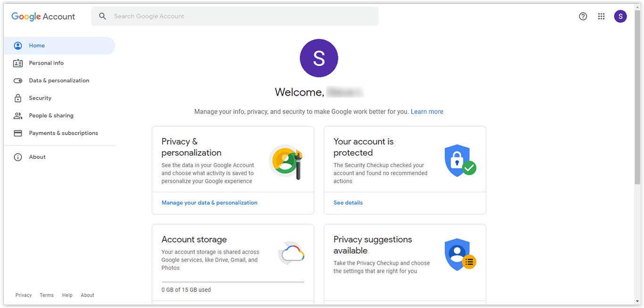This screenshot has height=308, width=644.
Task: Click the scrollbar up arrow
Action: click(637, 7)
